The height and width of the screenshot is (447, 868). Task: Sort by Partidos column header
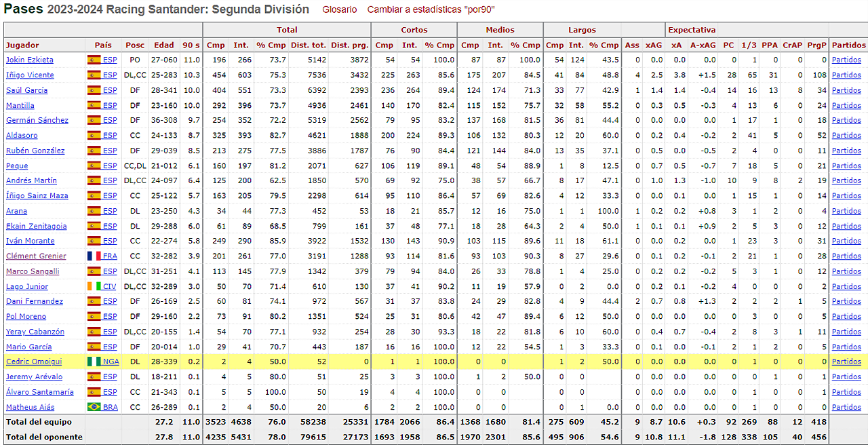(848, 45)
